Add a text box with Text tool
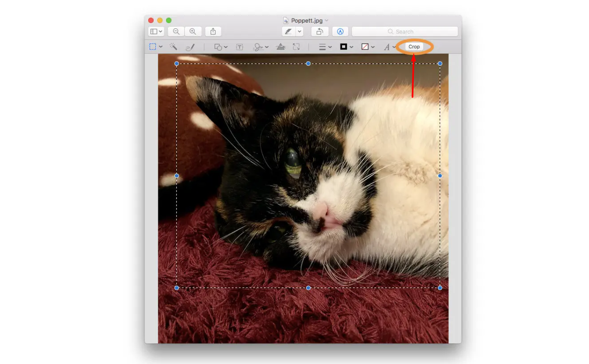 point(240,47)
